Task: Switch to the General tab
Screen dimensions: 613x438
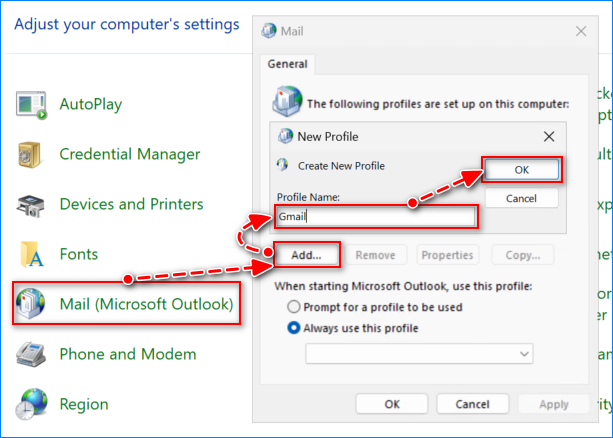Action: 289,64
